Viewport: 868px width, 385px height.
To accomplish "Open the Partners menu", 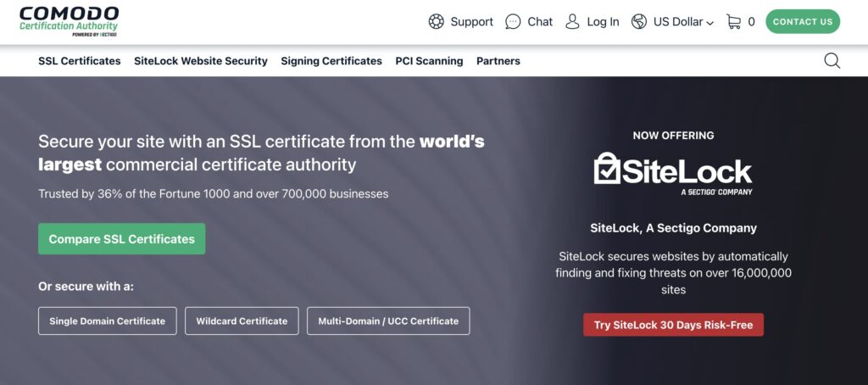I will (x=498, y=61).
